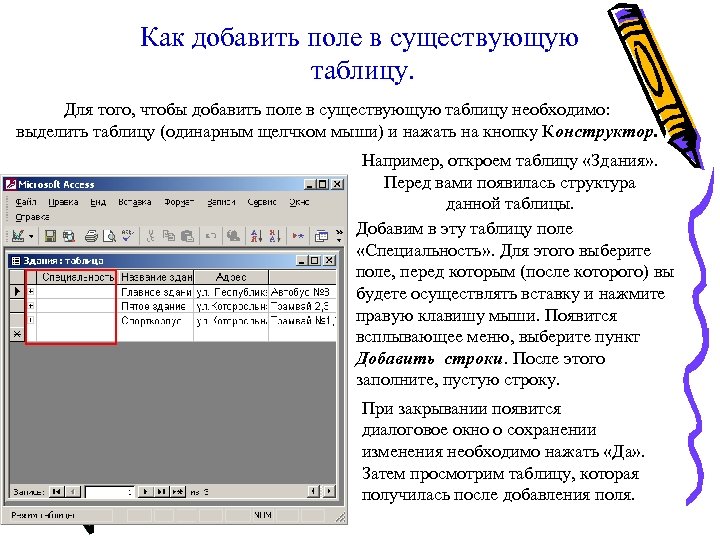The height and width of the screenshot is (540, 720).
Task: Click the Spelling check icon
Action: pos(128,236)
